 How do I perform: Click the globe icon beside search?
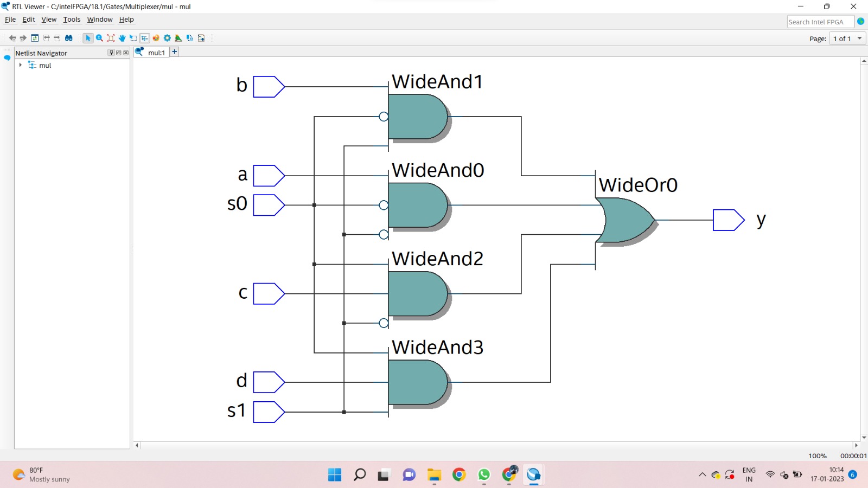coord(860,21)
